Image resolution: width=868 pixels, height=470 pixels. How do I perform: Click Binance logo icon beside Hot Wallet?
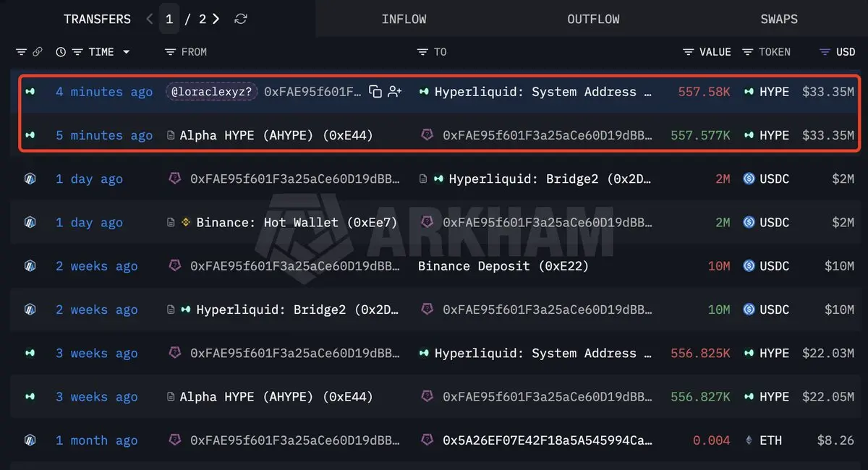pos(185,222)
